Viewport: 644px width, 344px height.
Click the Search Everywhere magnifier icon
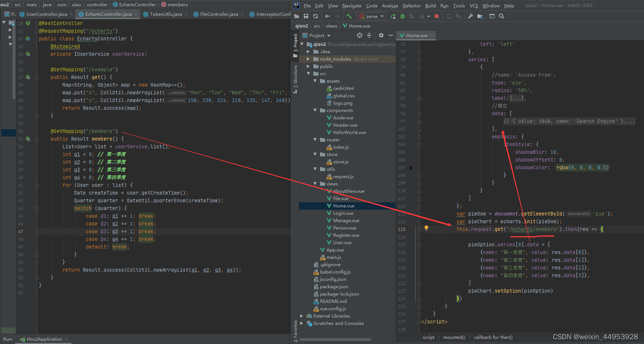click(x=502, y=16)
